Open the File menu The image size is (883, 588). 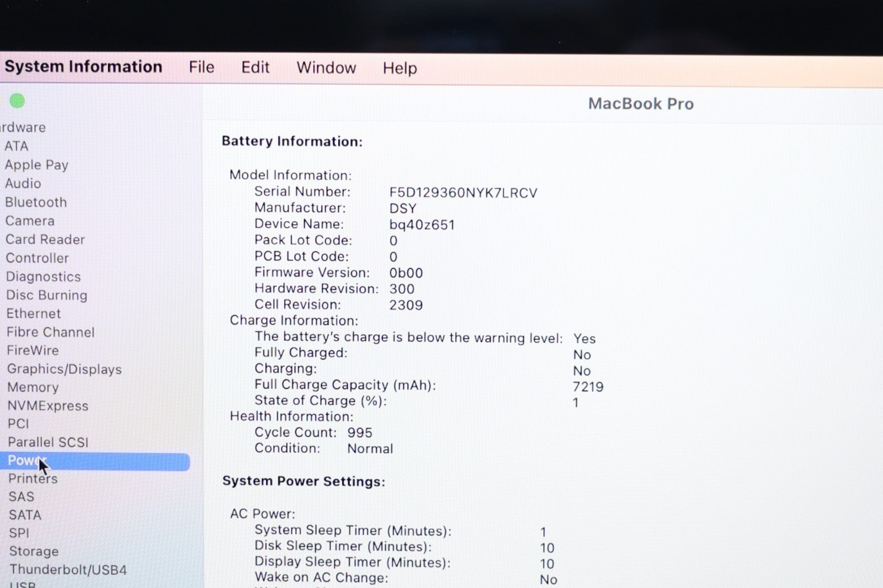coord(201,67)
